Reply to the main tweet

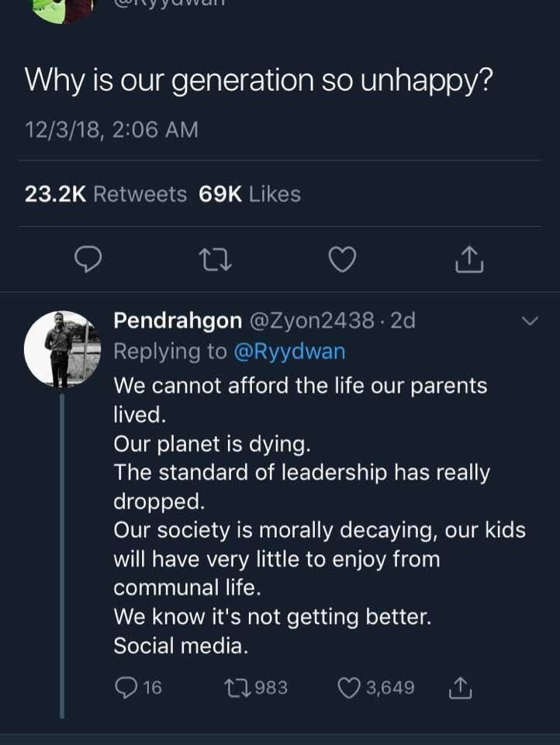89,260
